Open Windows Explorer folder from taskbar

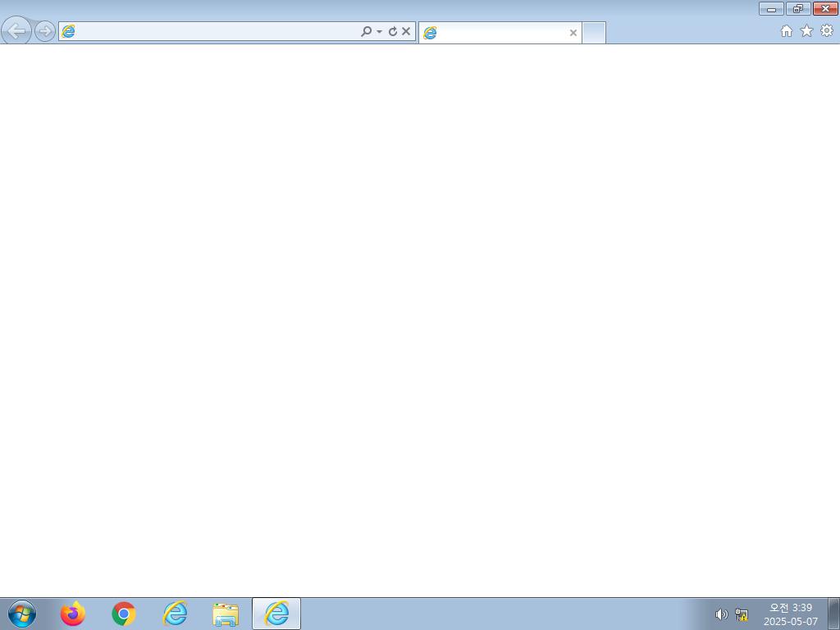[226, 614]
